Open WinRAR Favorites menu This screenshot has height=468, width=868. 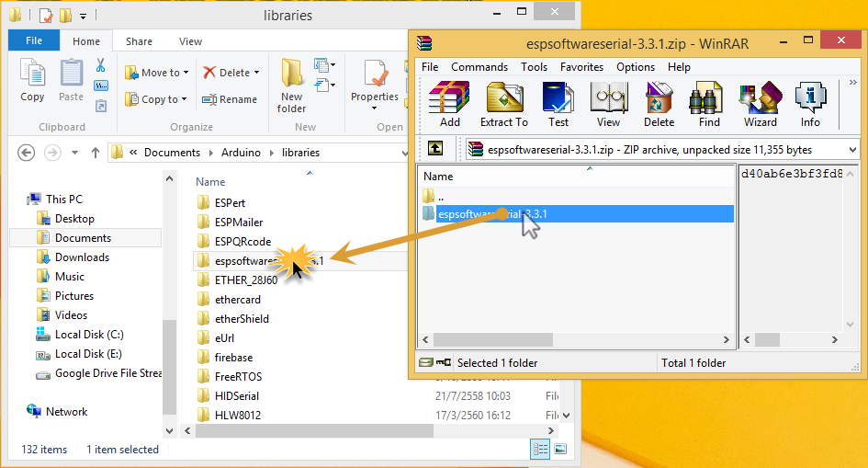click(x=581, y=67)
